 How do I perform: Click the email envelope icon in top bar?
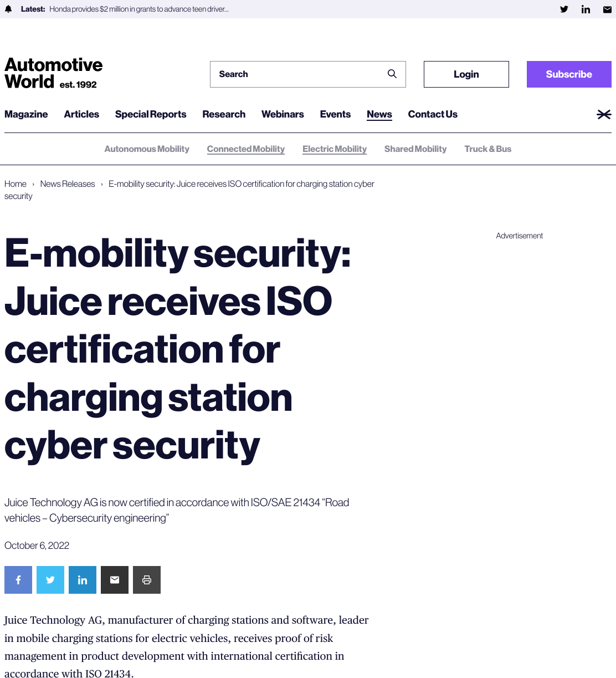point(607,9)
